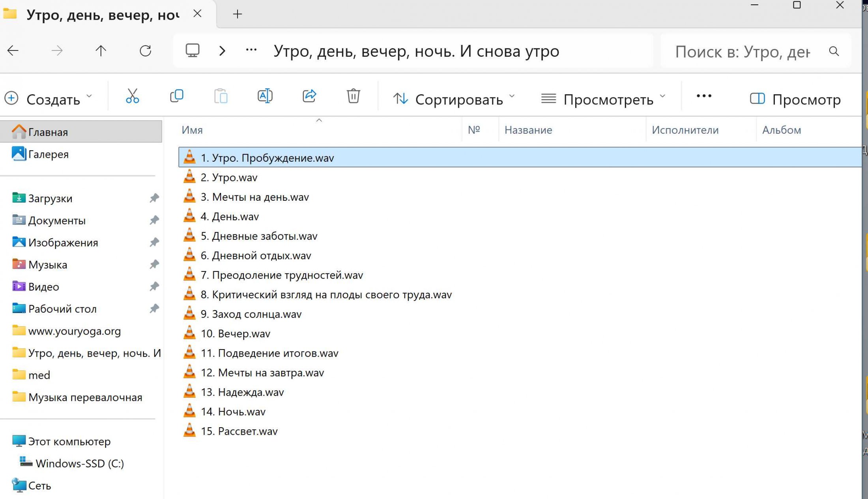Select file 4. День.wav

click(x=230, y=216)
